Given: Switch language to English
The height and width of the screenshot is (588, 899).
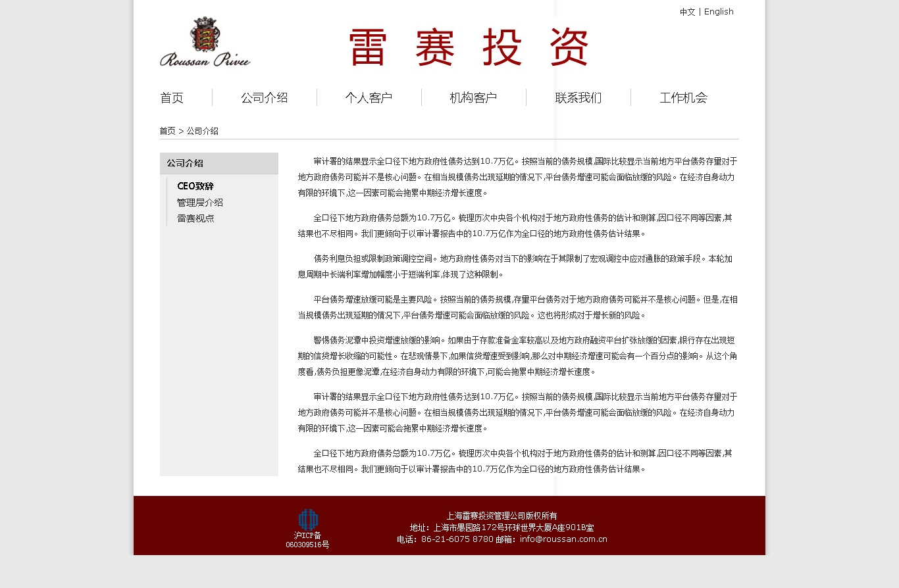Looking at the screenshot, I should 719,12.
